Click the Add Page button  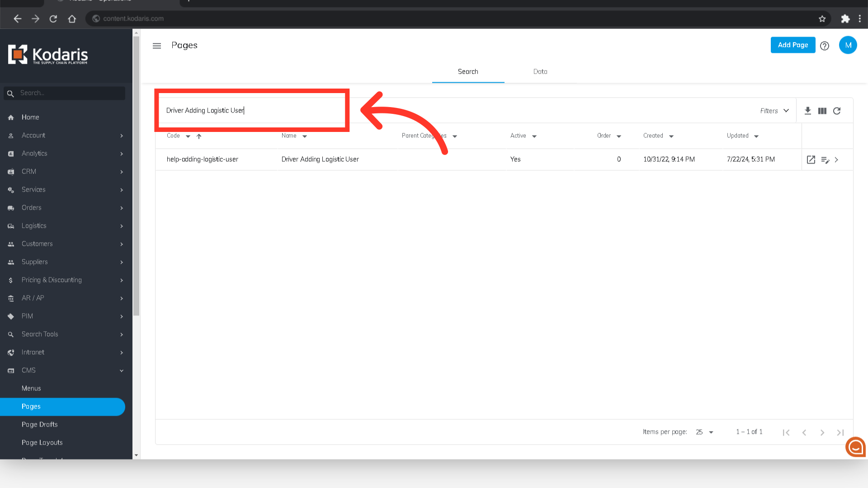(x=793, y=45)
